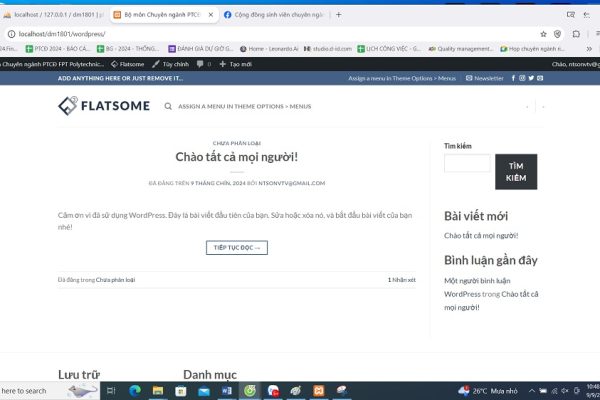
Task: Open the comments bubble in the admin bar
Action: 204,64
